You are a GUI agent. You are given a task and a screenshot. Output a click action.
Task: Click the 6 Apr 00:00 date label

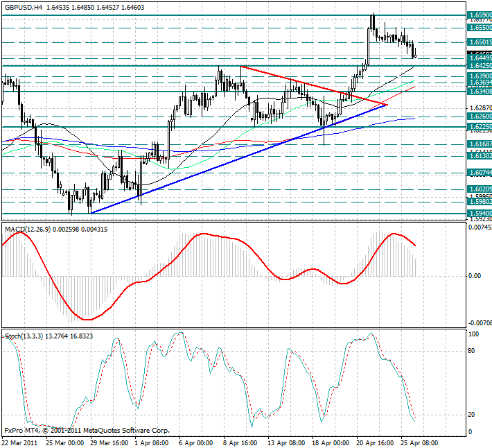click(196, 443)
